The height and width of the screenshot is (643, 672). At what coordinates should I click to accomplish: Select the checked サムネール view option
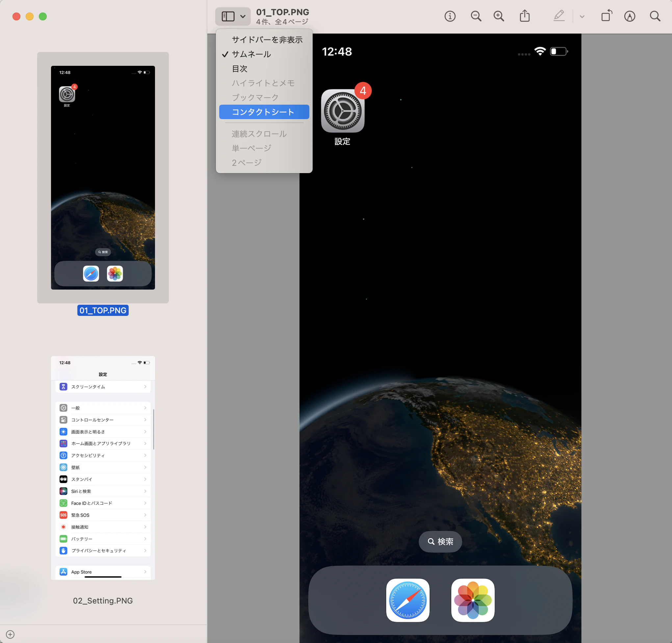pos(251,54)
